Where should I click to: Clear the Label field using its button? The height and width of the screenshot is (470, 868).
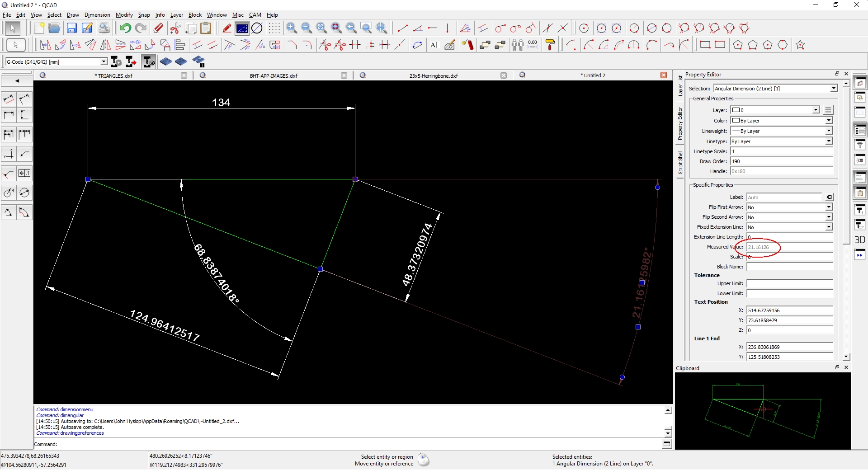[829, 197]
